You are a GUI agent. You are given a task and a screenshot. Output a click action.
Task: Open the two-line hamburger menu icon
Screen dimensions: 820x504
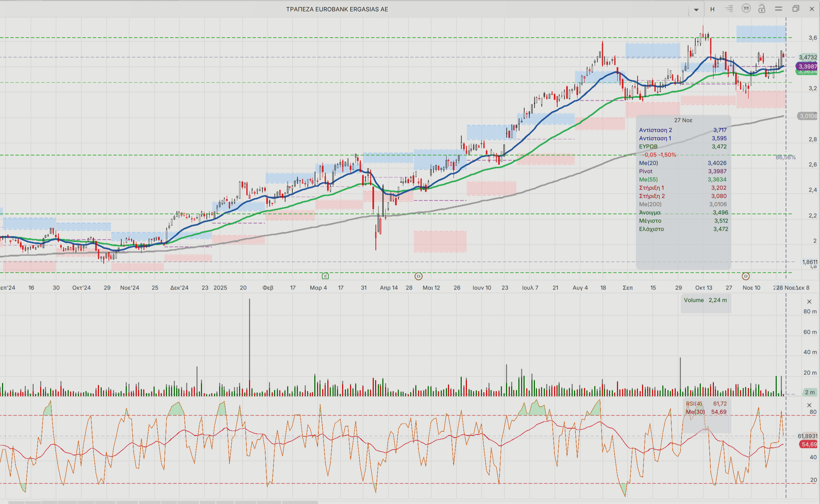778,9
